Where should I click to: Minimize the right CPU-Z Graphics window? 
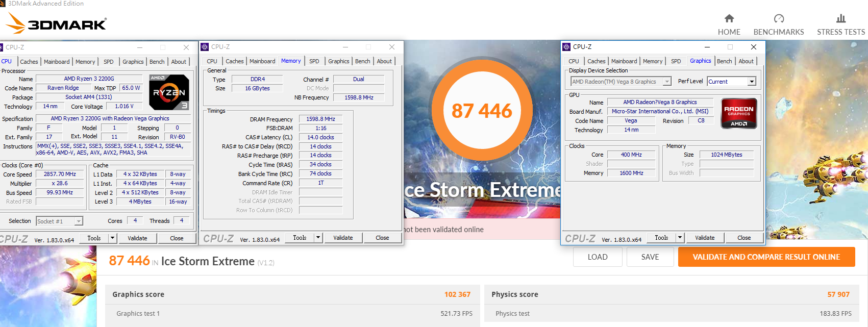707,47
